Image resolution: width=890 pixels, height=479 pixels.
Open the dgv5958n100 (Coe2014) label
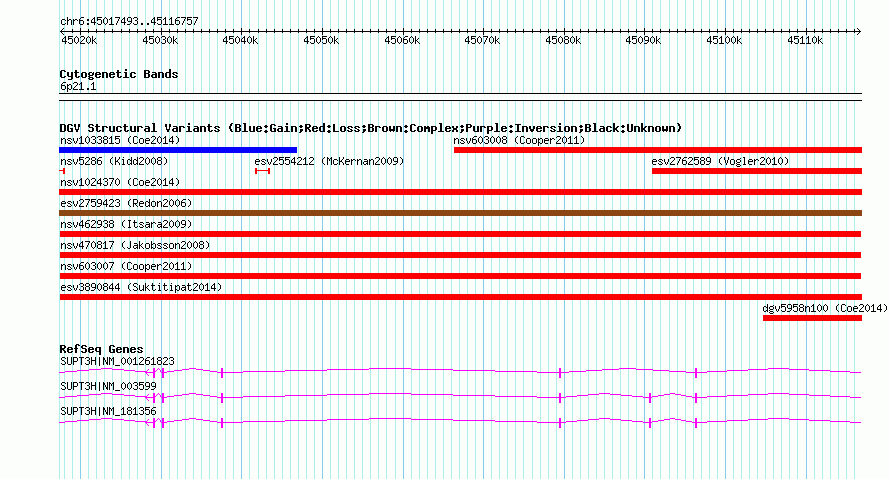pos(825,308)
